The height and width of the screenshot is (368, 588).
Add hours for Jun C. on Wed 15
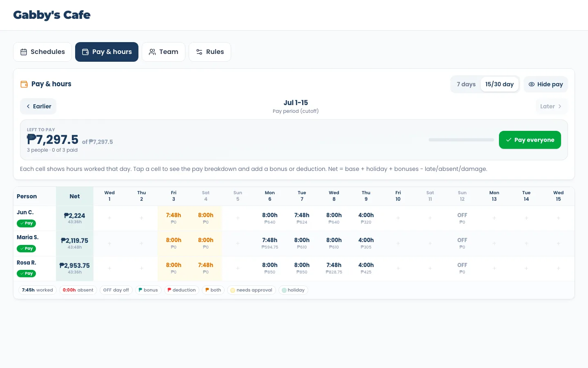click(558, 218)
